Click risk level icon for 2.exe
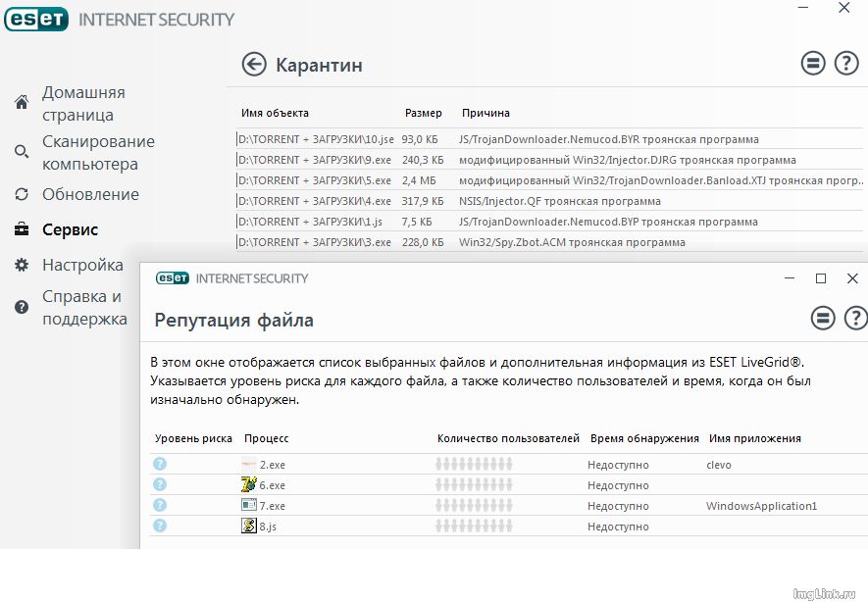Viewport: 868px width, 602px height. click(x=160, y=465)
